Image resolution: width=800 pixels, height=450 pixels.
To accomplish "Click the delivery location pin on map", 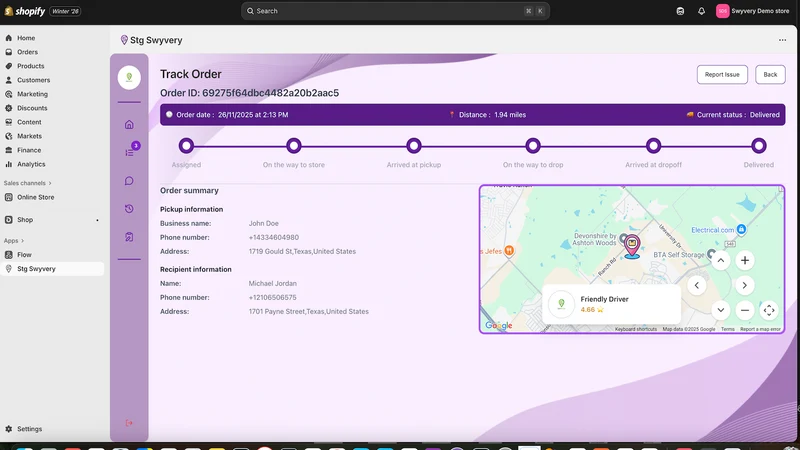I will click(632, 246).
